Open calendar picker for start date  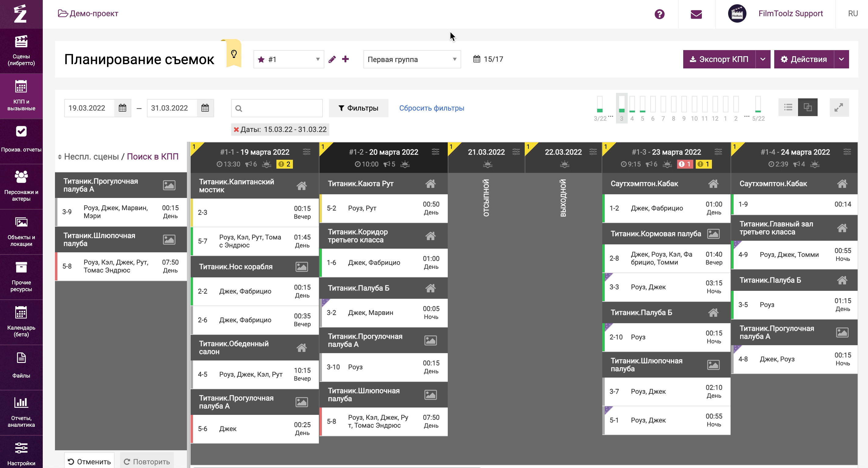click(x=123, y=108)
